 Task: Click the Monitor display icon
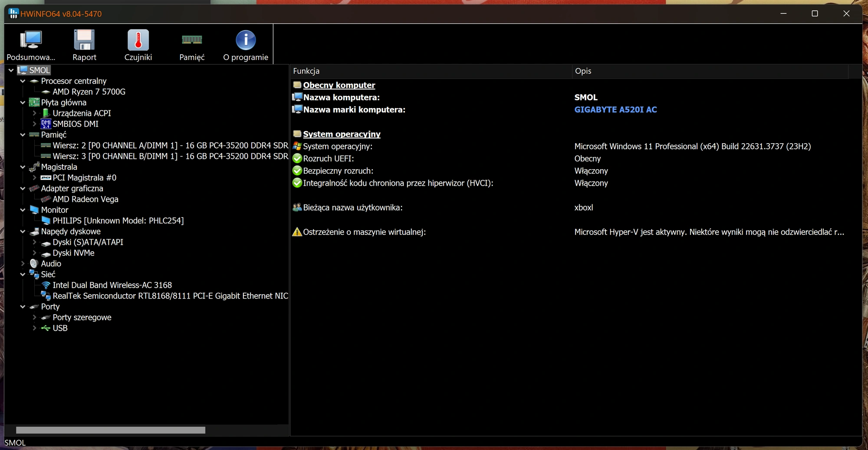(34, 210)
